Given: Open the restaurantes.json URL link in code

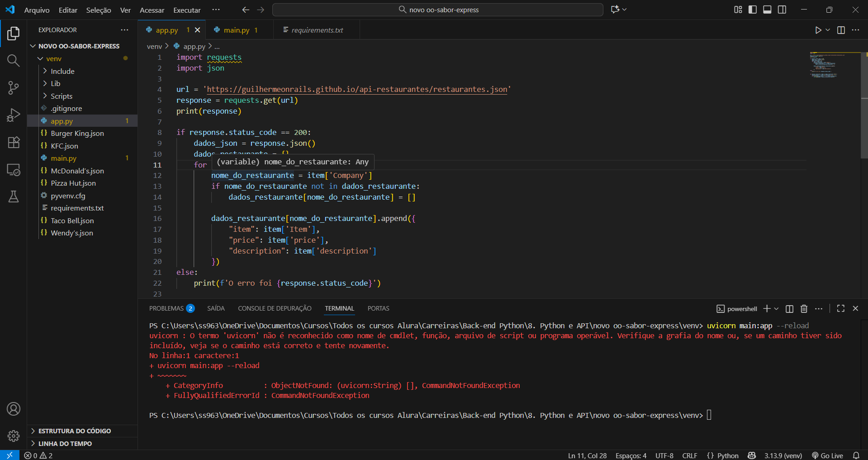Looking at the screenshot, I should coord(356,89).
